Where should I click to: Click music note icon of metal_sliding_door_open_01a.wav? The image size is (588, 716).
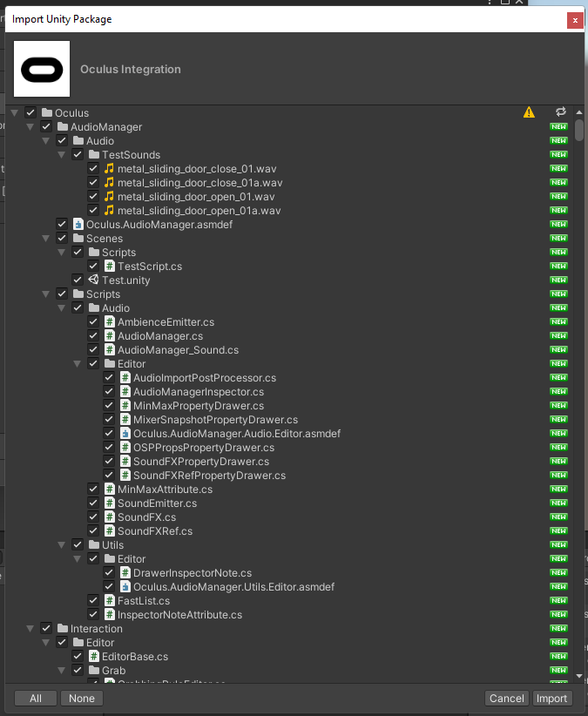click(109, 211)
